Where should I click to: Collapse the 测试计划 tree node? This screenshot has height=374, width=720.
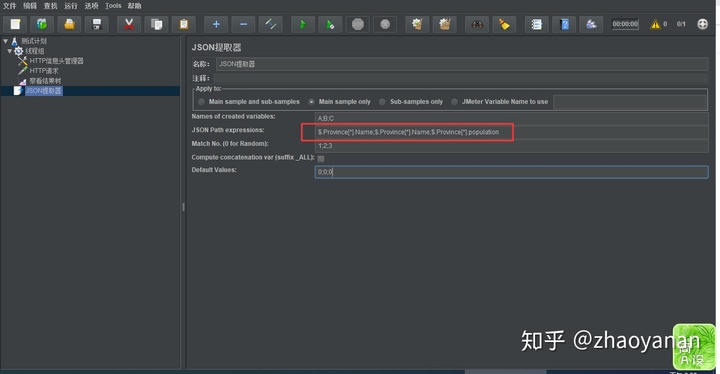[6, 41]
